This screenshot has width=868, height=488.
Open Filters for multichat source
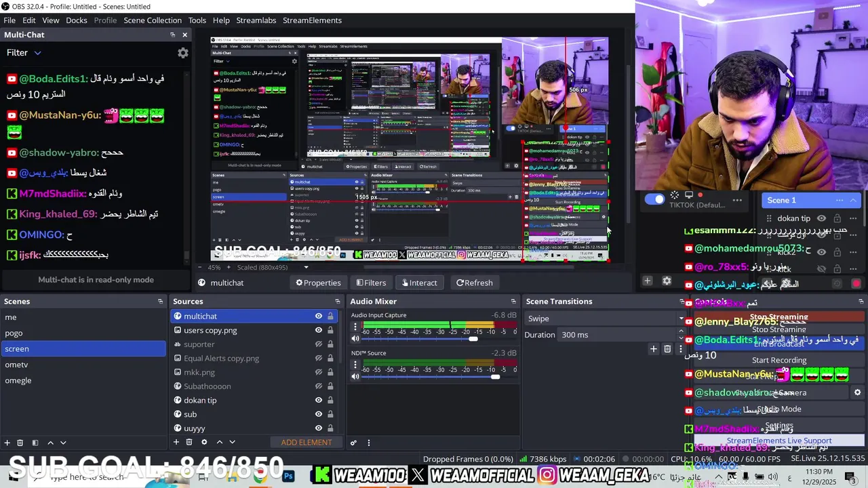371,283
